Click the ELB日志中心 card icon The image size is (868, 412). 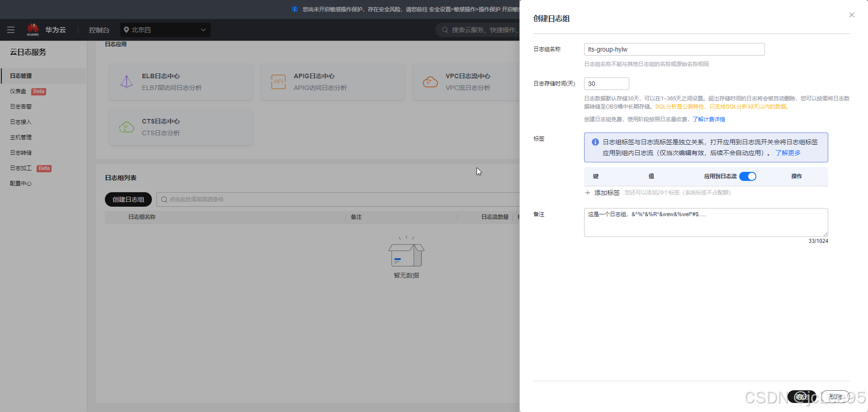[127, 82]
